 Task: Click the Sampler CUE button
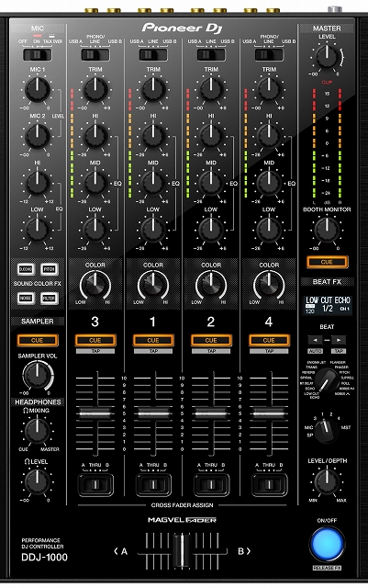pos(37,341)
